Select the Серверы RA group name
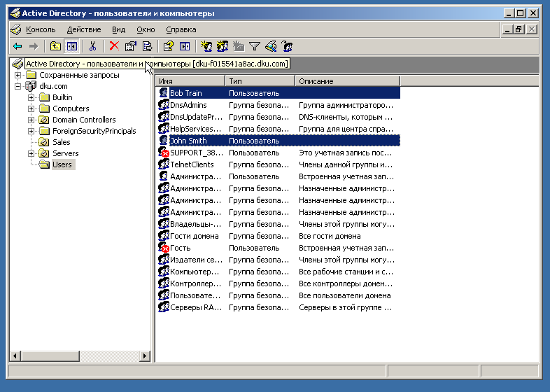 [196, 307]
